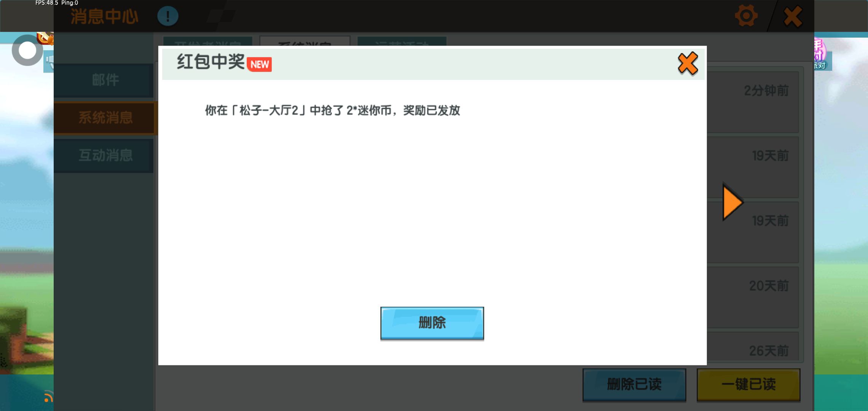
Task: Click the NEW badge beside 红包中奖
Action: (x=260, y=64)
